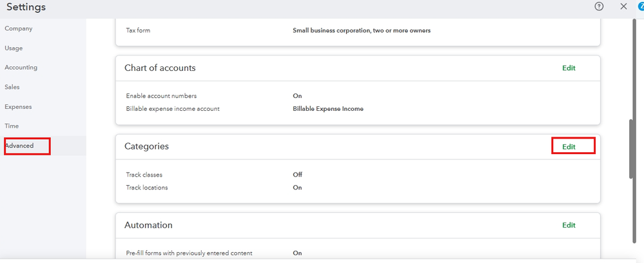The width and height of the screenshot is (644, 263).
Task: Click the Categories section heading
Action: click(x=146, y=146)
